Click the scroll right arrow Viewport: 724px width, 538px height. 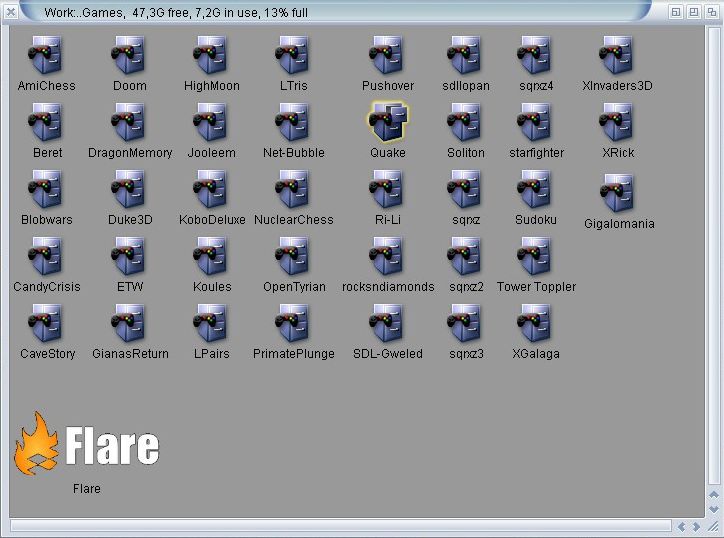coord(695,526)
